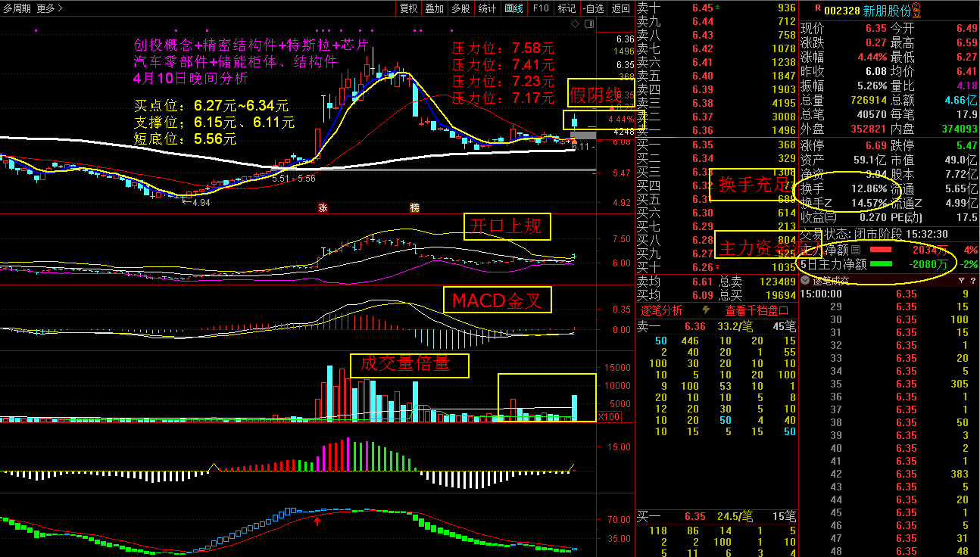Screen dimensions: 980x557
Task: Collapse the 逐笔成交 panel chevron
Action: (x=805, y=280)
